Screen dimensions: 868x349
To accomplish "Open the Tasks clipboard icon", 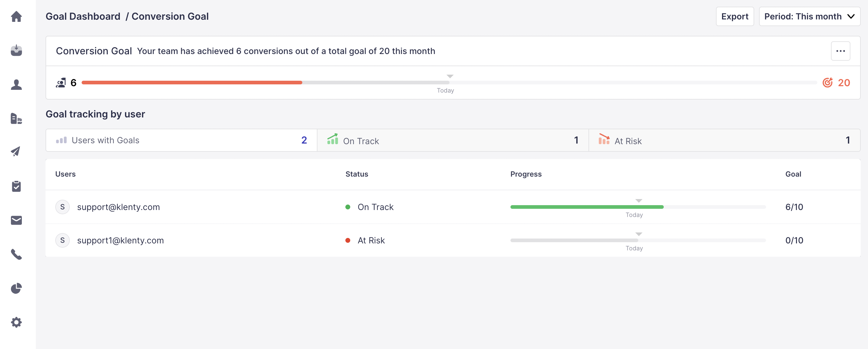I will tap(16, 186).
